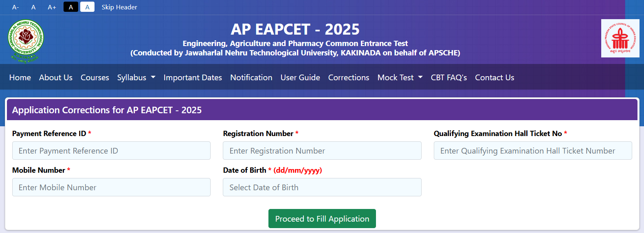
Task: Switch to the black contrast theme
Action: [x=71, y=7]
